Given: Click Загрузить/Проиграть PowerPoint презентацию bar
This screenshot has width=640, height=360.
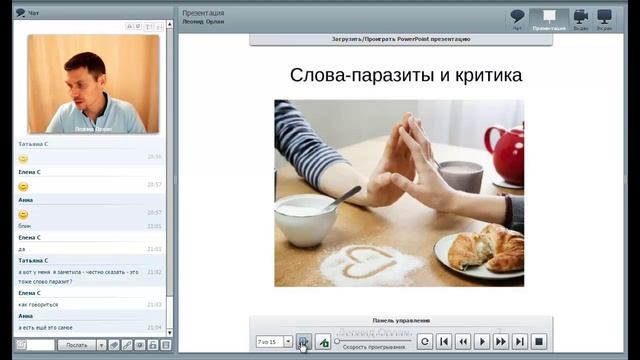Looking at the screenshot, I should click(401, 40).
